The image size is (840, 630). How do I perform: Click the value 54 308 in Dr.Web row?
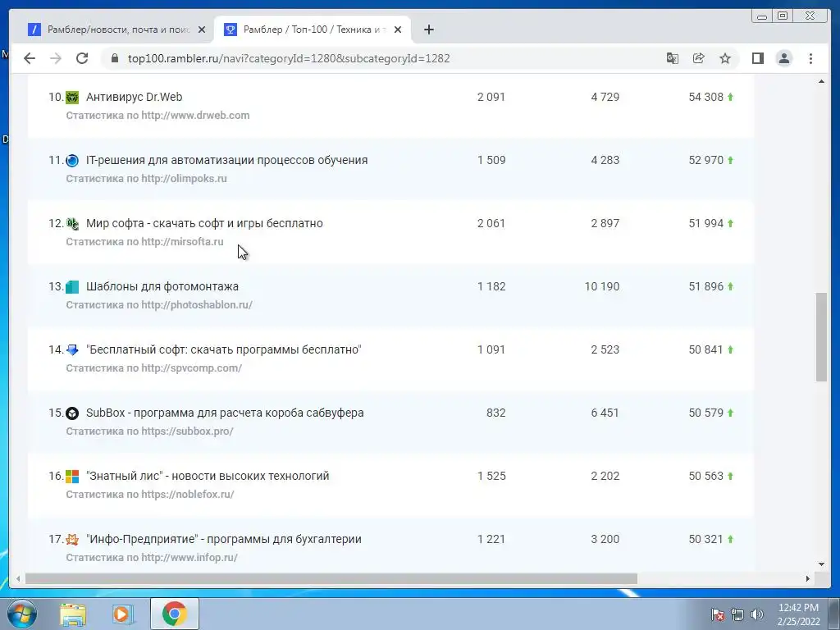705,97
